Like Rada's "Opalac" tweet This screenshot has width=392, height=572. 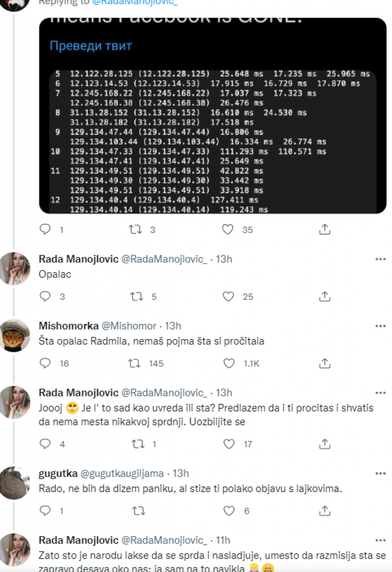228,297
